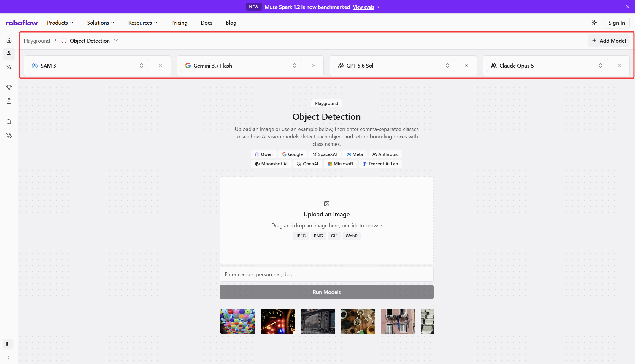The height and width of the screenshot is (364, 635).
Task: Click the SpaceXAI provider tag
Action: [325, 154]
